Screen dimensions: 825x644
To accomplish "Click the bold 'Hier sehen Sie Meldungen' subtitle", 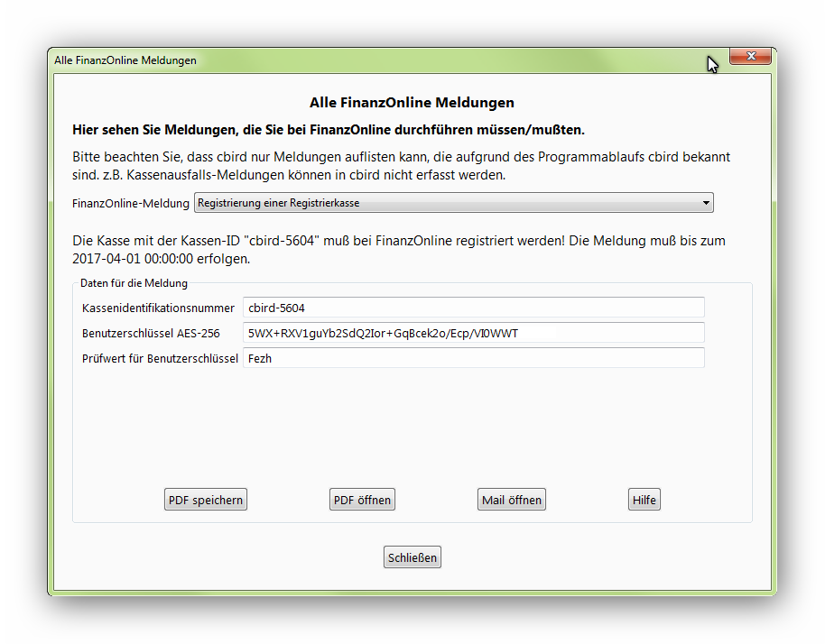I will (x=329, y=130).
